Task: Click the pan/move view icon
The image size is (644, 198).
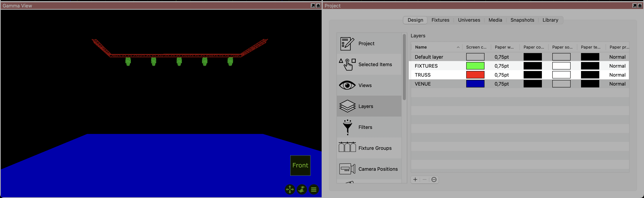Action: (290, 189)
